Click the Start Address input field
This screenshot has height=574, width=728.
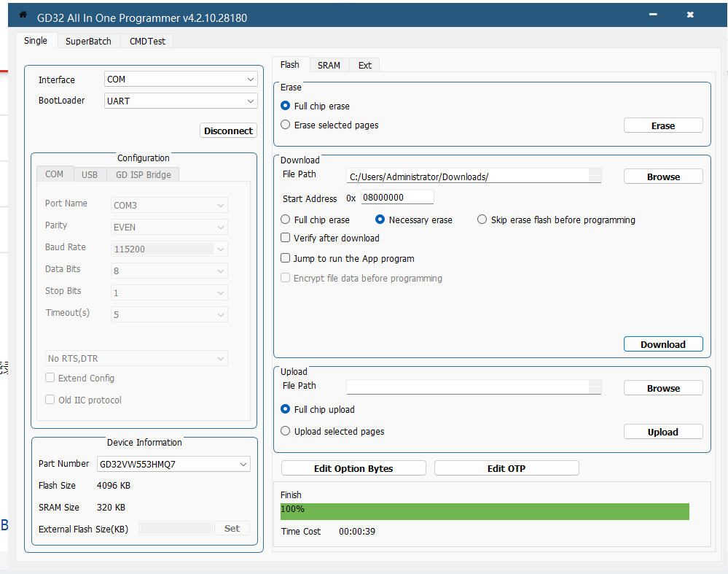click(x=397, y=198)
